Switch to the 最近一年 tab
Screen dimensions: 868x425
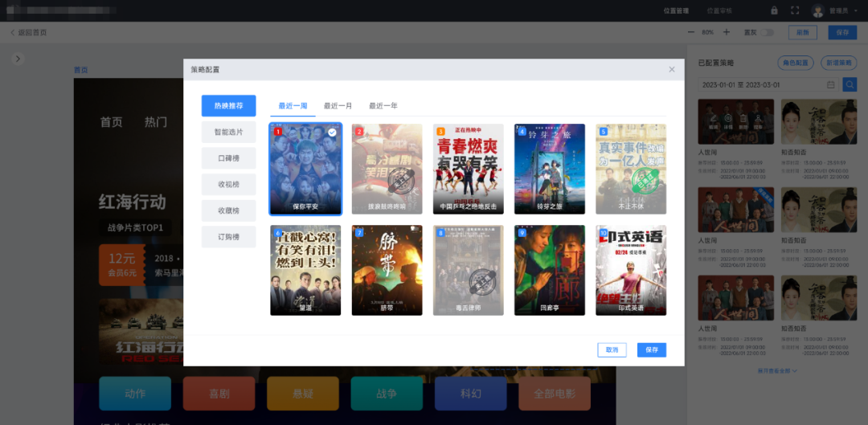tap(383, 106)
